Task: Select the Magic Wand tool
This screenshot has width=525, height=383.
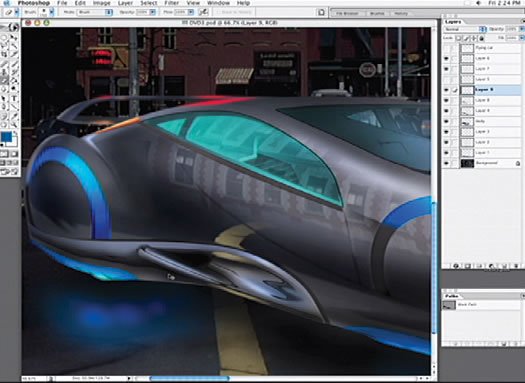Action: 14,46
